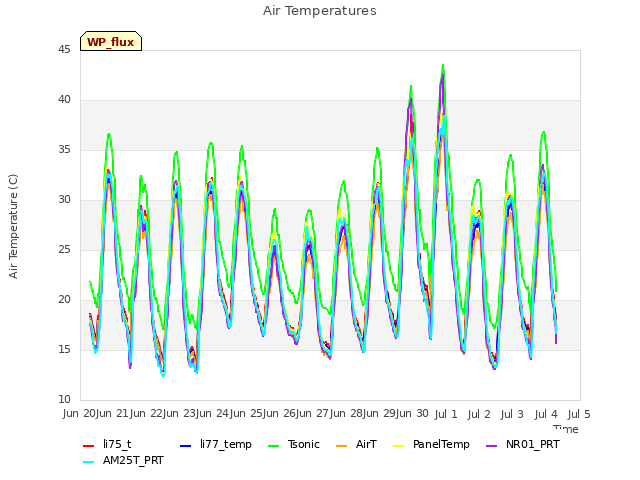Click the purple NR01_PRT legend swatch
This screenshot has width=640, height=480.
point(492,446)
